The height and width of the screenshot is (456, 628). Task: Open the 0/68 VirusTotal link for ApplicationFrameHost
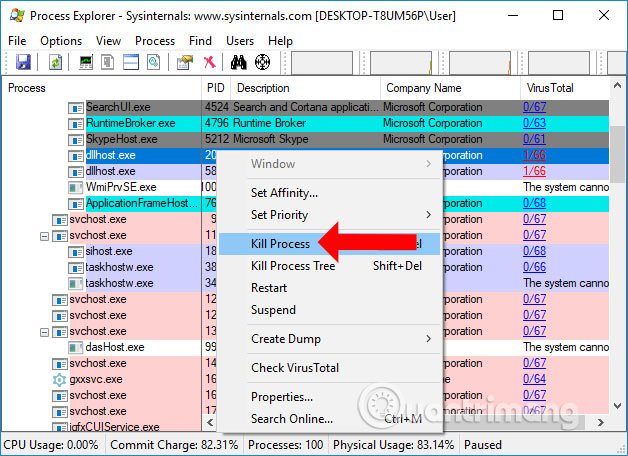534,203
